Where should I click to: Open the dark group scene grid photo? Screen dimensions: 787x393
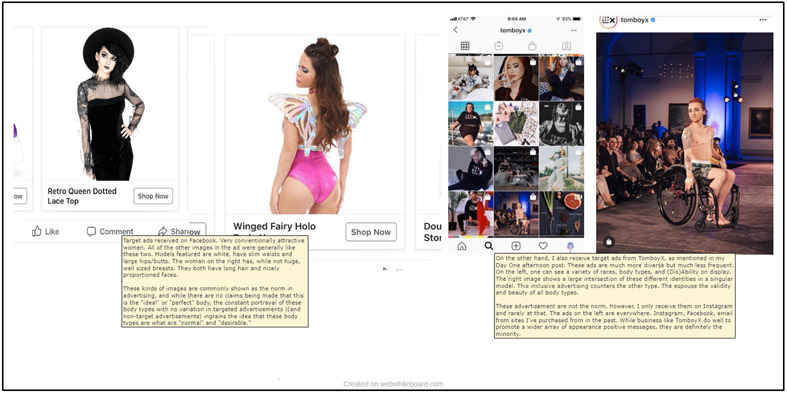click(x=516, y=168)
